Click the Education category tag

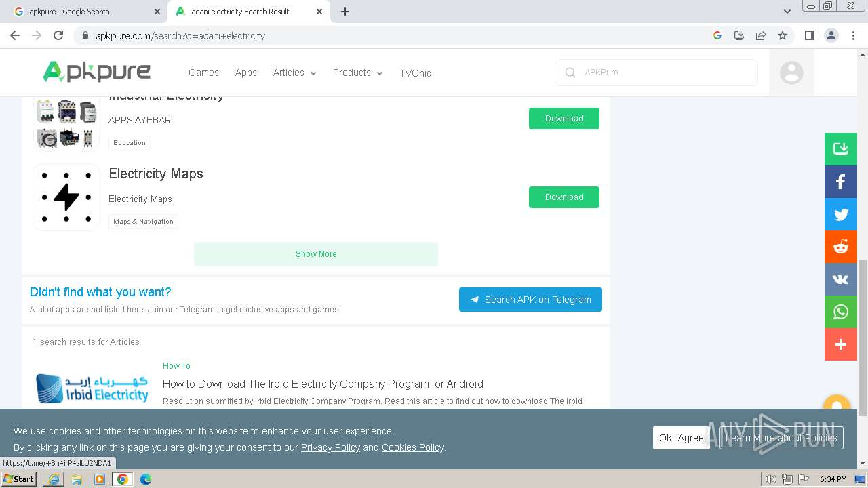130,143
